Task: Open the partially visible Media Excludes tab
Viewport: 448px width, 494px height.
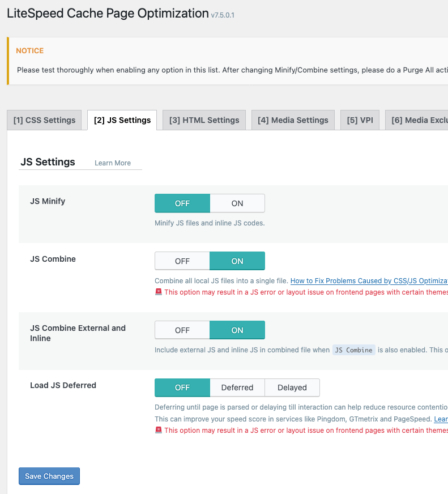Action: (x=418, y=120)
